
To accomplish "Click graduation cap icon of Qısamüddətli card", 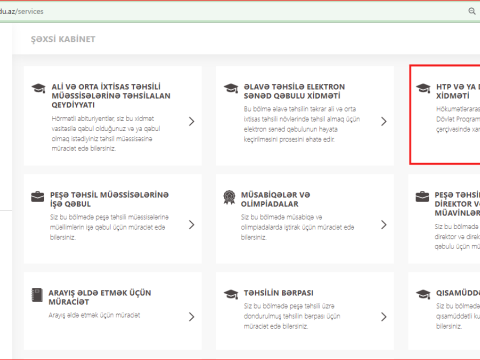I will [423, 294].
